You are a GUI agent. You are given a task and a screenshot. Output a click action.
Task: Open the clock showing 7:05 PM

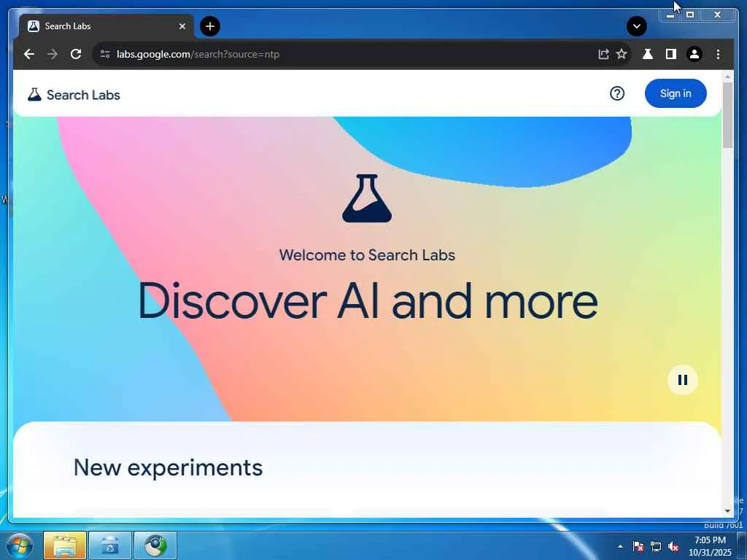tap(710, 546)
